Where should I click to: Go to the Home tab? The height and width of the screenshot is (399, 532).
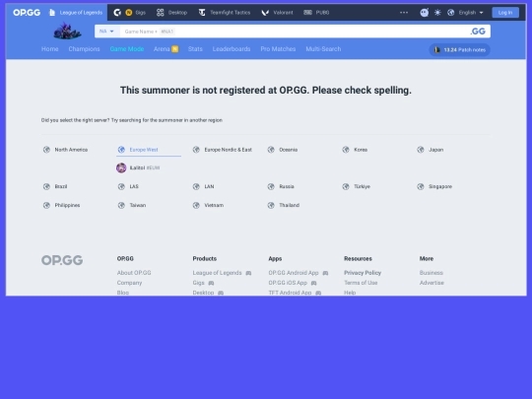click(x=50, y=49)
